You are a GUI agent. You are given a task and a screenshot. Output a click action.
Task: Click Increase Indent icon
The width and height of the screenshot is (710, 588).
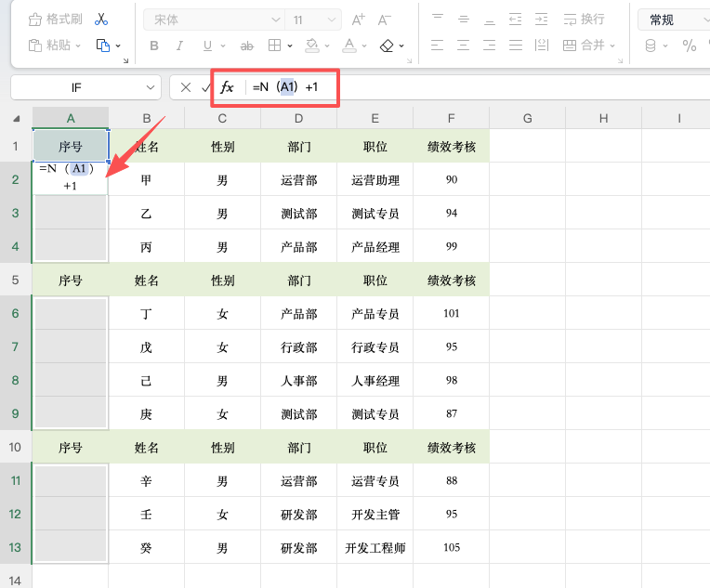click(541, 19)
